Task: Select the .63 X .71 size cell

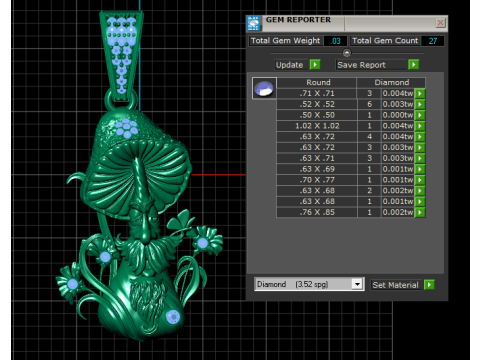Action: [x=317, y=158]
